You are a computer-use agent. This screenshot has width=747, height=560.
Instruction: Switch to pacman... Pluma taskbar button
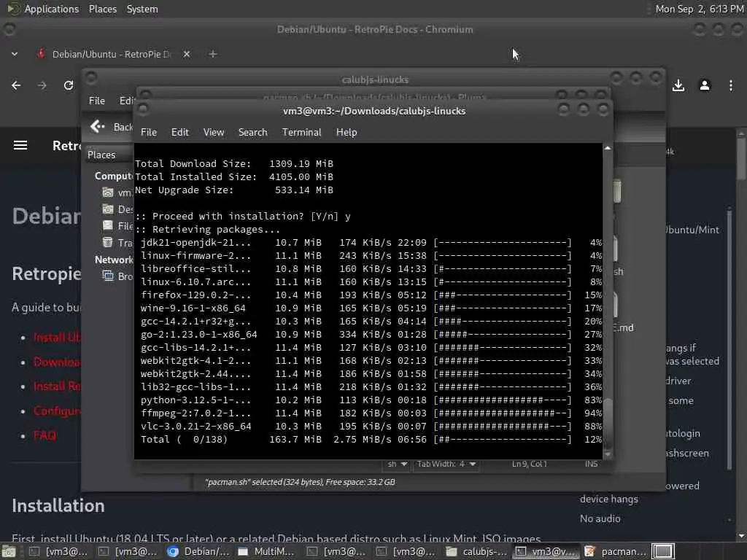(615, 552)
